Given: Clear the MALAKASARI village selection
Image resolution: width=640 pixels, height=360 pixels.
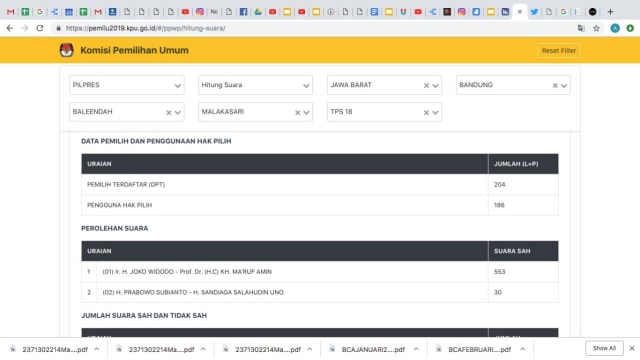Looking at the screenshot, I should (x=298, y=112).
